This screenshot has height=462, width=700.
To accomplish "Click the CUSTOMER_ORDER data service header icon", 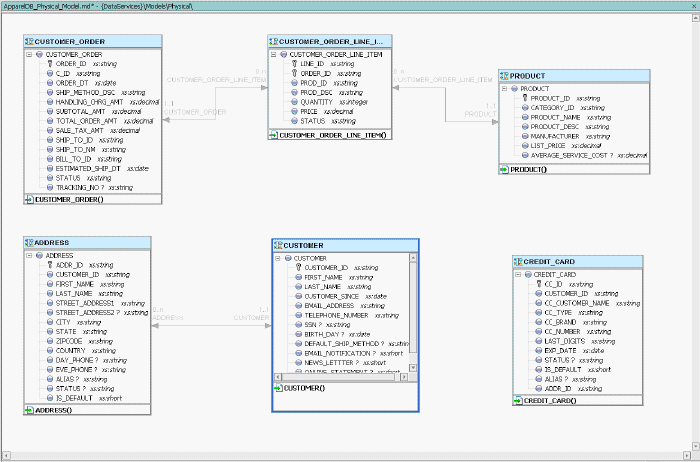I will (29, 42).
